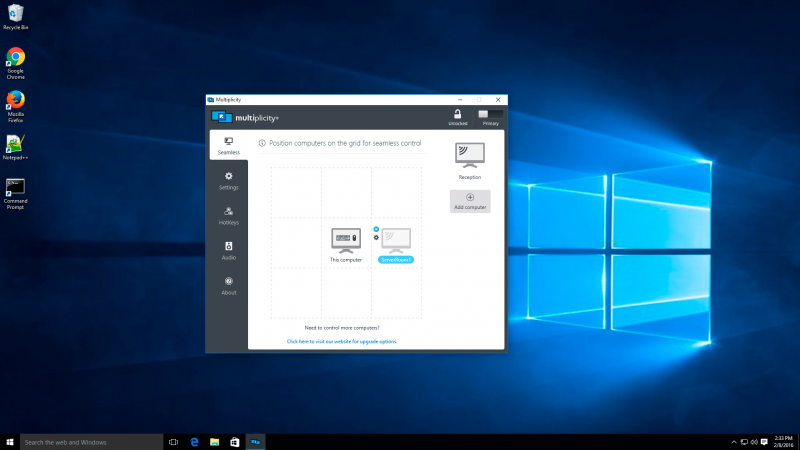Open Task View from the taskbar

(x=173, y=441)
